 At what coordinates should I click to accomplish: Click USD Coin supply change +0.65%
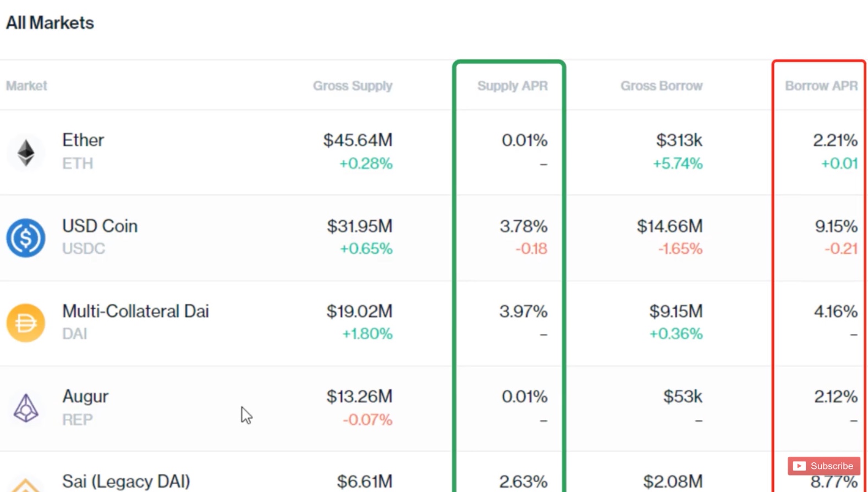point(366,249)
